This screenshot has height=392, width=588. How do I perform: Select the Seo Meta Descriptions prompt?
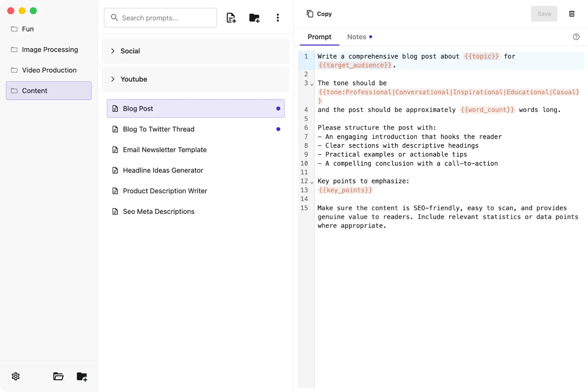click(158, 211)
